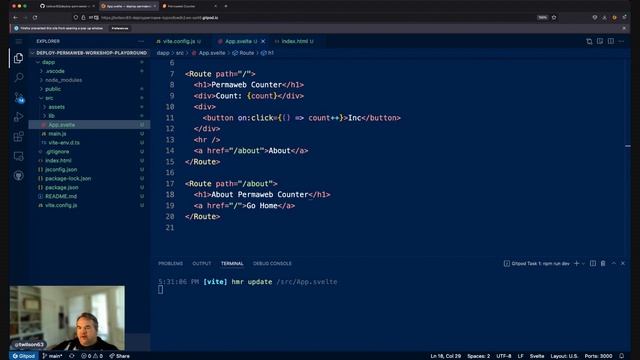
Task: Switch to the vite.config.js editor tab
Action: pyautogui.click(x=179, y=41)
